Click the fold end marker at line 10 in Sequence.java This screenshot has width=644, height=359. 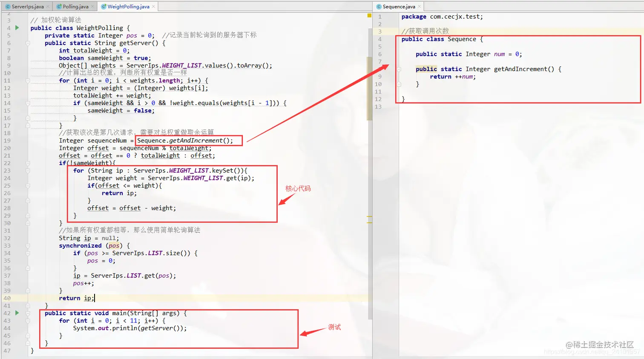399,84
